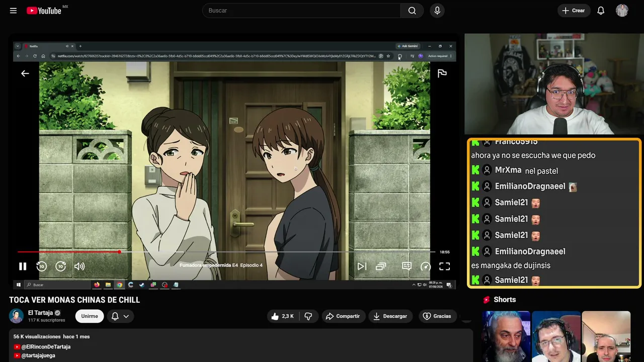Viewport: 644px width, 362px height.
Task: Dislike the video
Action: tap(308, 316)
